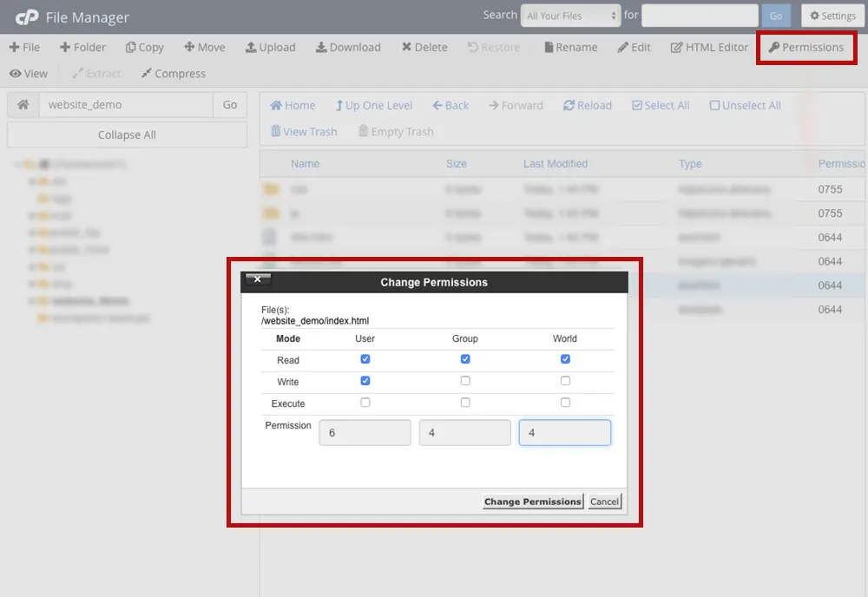This screenshot has width=868, height=597.
Task: Toggle the User Read checkbox
Action: pyautogui.click(x=365, y=359)
